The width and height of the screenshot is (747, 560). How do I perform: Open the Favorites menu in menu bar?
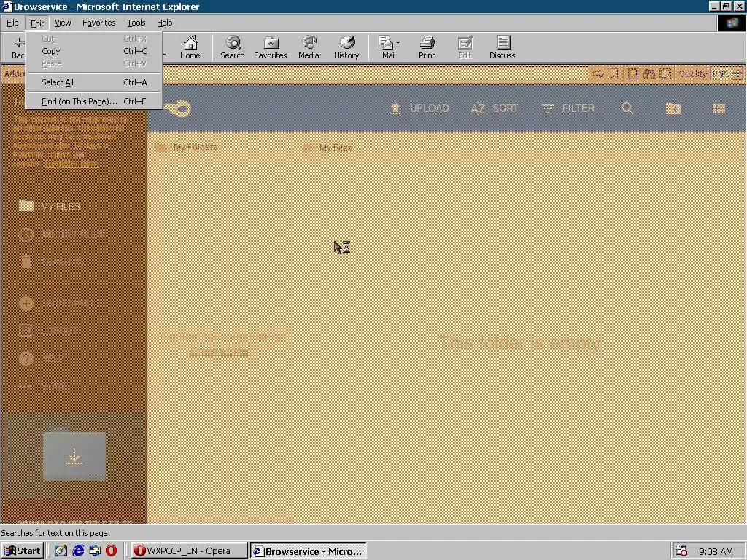98,23
